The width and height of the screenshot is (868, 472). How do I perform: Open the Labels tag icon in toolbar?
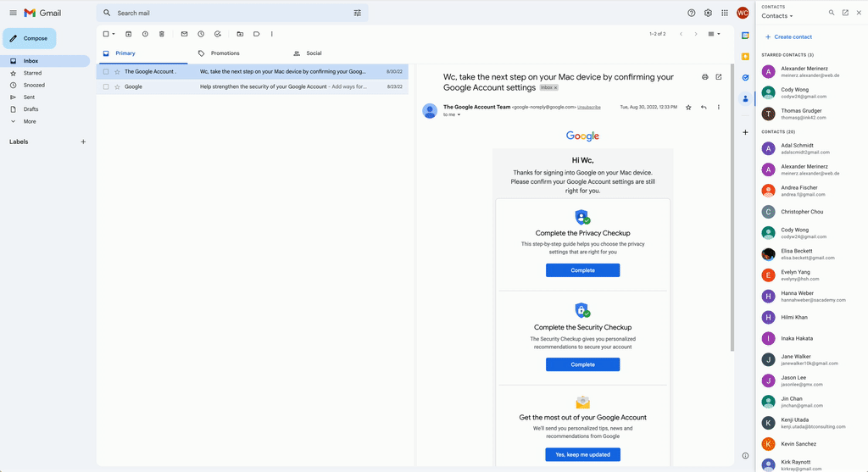tap(256, 34)
